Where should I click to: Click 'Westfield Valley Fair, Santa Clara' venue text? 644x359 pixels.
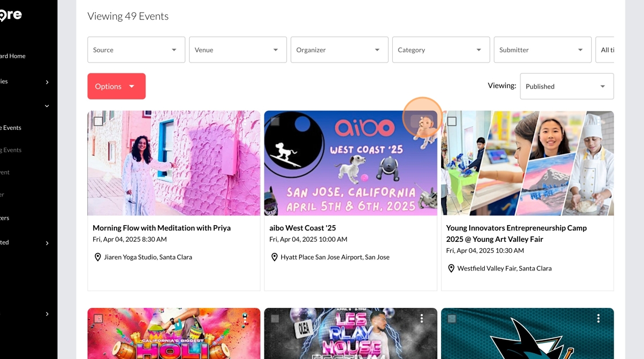click(504, 268)
